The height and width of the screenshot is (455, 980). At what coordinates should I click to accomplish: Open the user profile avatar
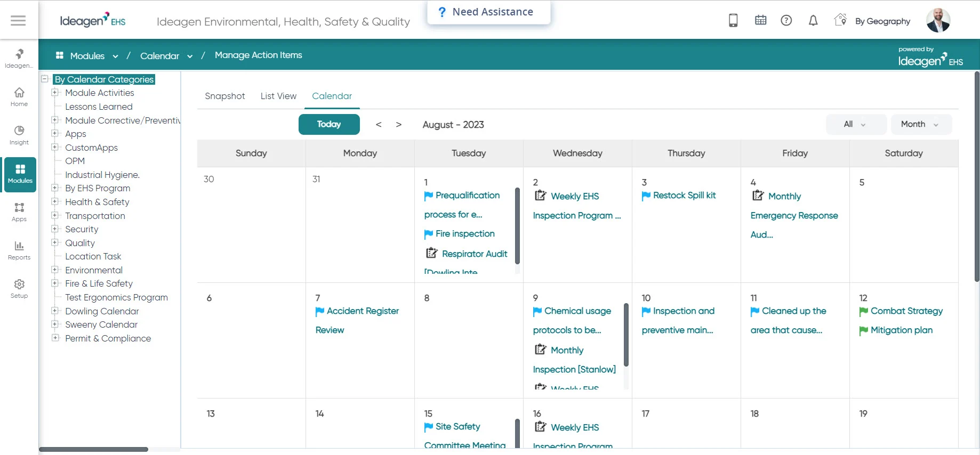pos(938,20)
